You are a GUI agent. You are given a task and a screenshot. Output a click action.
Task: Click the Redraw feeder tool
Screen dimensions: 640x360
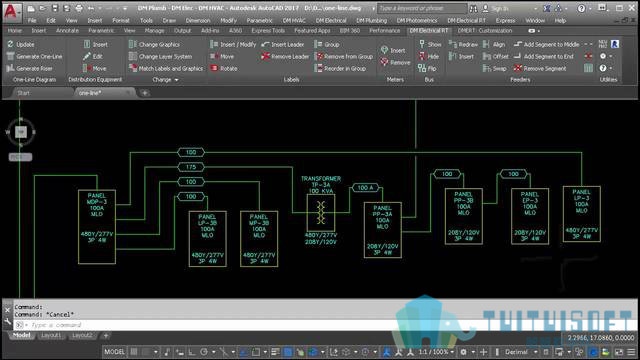(463, 44)
